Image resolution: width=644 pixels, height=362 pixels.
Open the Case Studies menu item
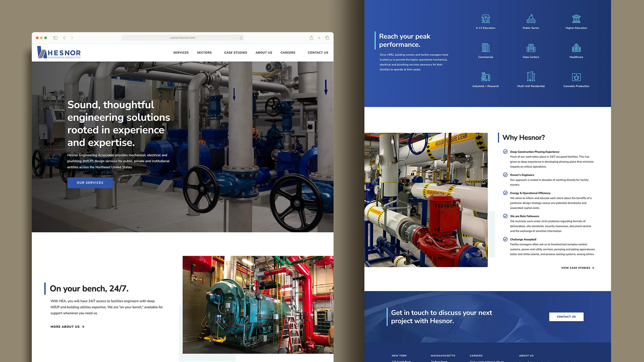click(236, 52)
